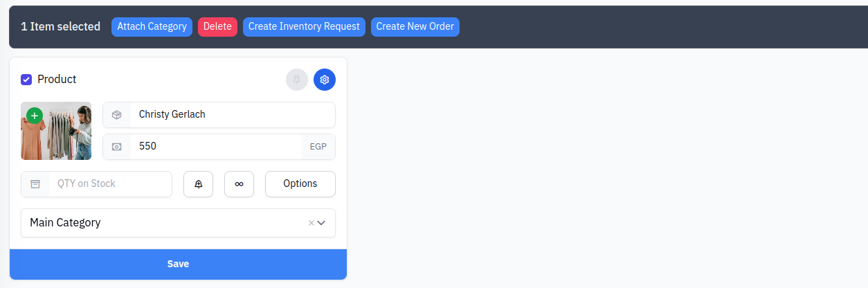Click the QTY on Stock field

tap(110, 184)
